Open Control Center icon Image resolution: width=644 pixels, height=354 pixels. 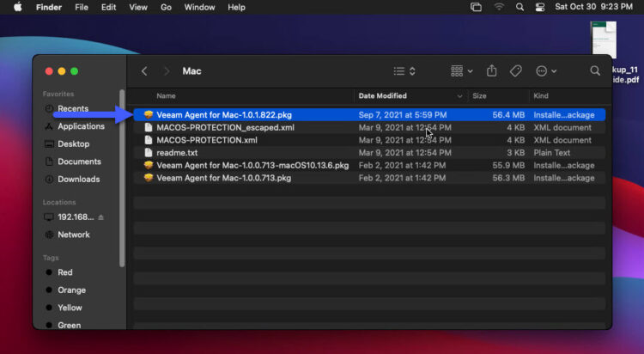coord(540,7)
